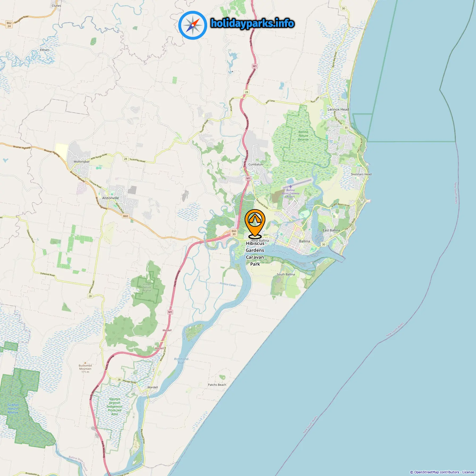Open the License link in the corner
Image resolution: width=476 pixels, height=476 pixels.
468,472
